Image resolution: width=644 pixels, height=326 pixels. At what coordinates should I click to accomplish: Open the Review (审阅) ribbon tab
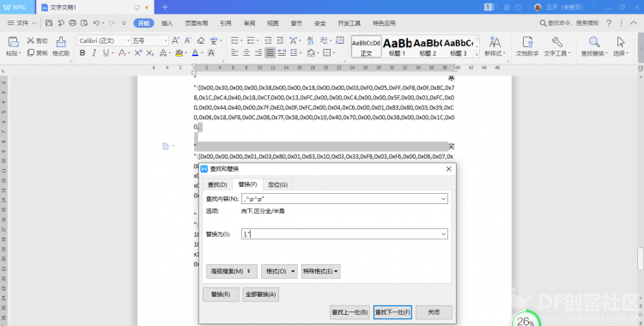click(249, 23)
